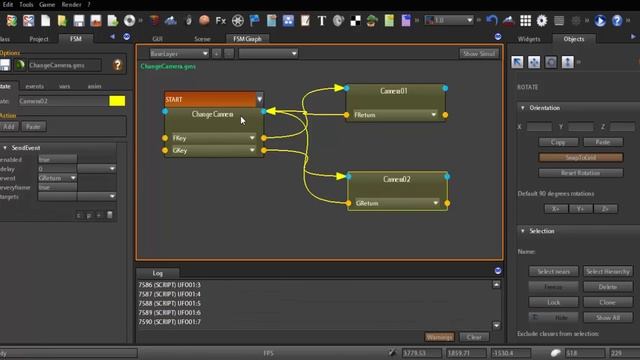Open the events tab in FSM panel
Image resolution: width=640 pixels, height=360 pixels.
tap(34, 86)
